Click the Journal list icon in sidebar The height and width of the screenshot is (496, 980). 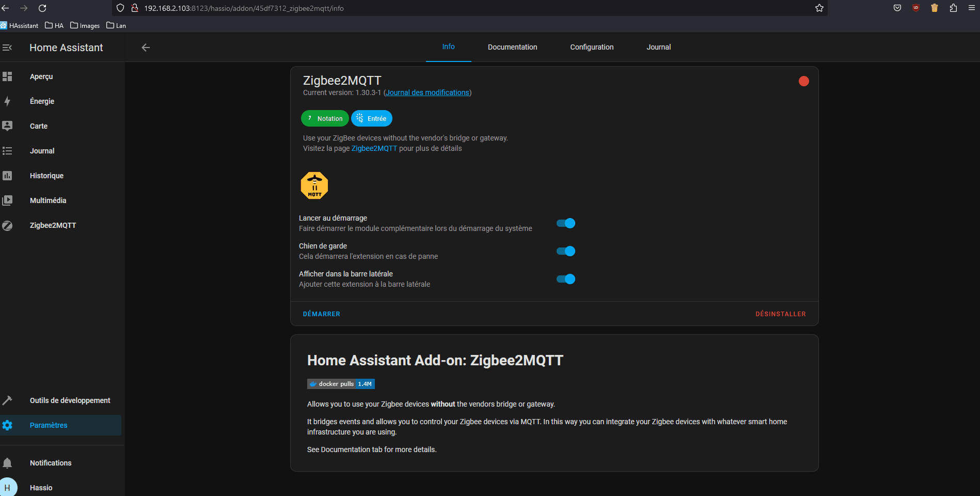point(7,151)
